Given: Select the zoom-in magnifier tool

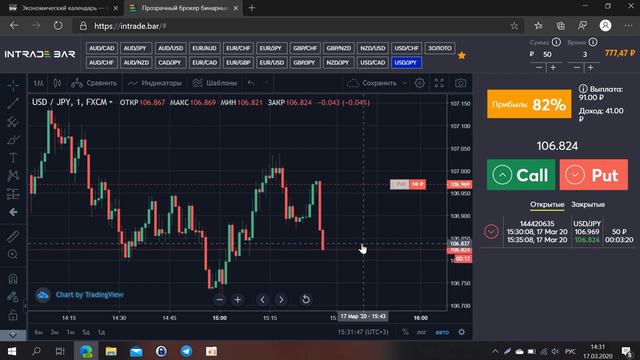Looking at the screenshot, I should click(x=13, y=254).
